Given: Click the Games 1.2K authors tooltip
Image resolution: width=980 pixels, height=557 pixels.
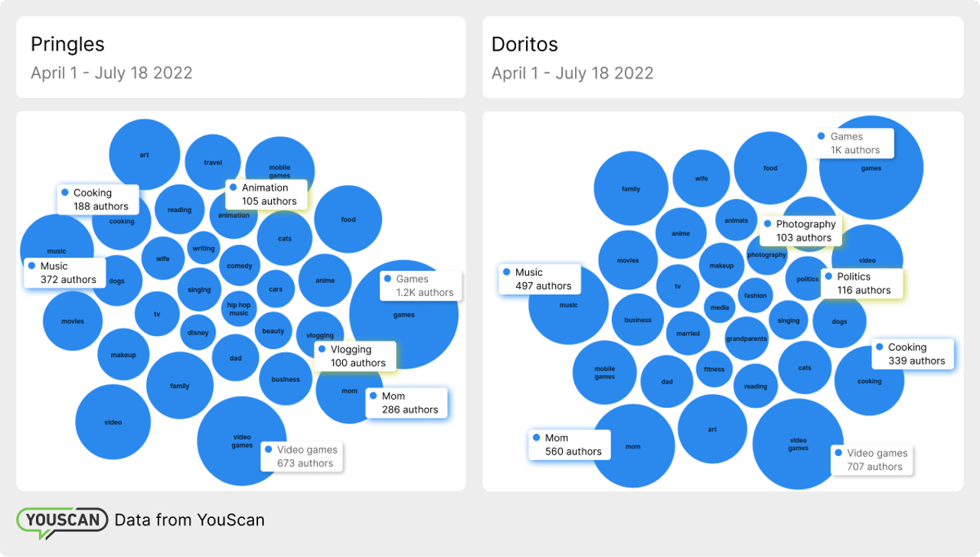Looking at the screenshot, I should [x=421, y=285].
